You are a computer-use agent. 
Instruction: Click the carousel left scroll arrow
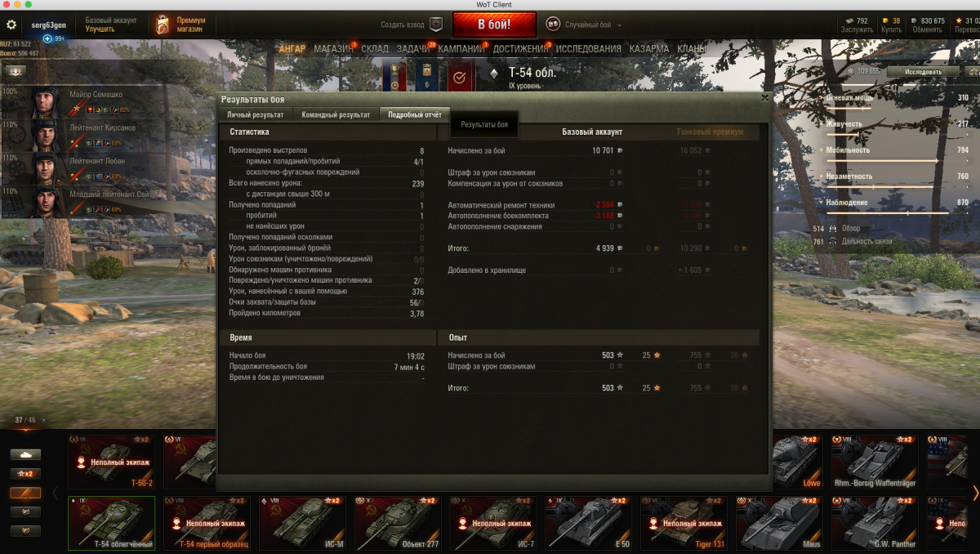click(x=56, y=493)
